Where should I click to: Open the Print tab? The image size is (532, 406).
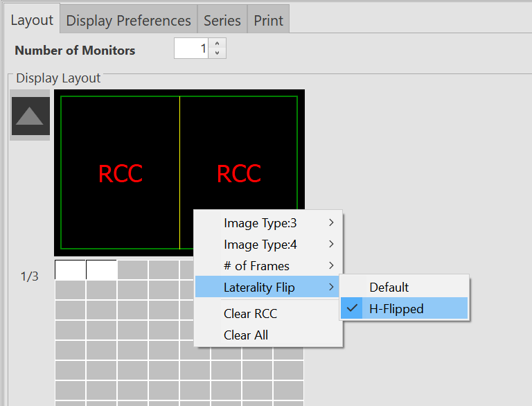click(268, 21)
